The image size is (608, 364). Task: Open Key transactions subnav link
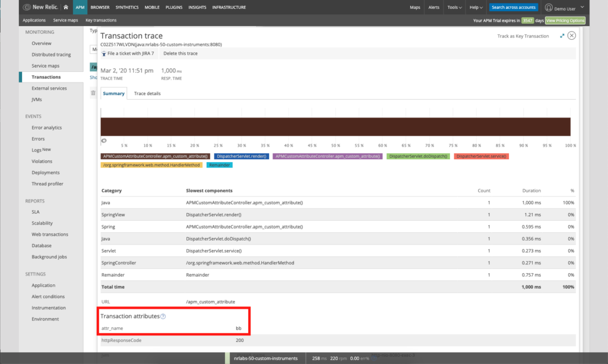(x=101, y=20)
